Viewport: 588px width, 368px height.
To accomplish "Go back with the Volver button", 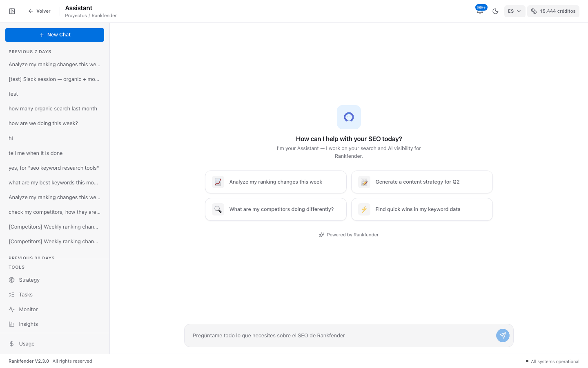I will [39, 11].
